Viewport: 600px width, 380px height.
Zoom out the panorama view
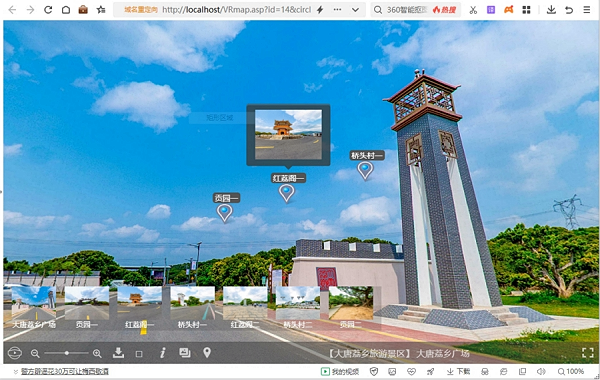(x=35, y=354)
